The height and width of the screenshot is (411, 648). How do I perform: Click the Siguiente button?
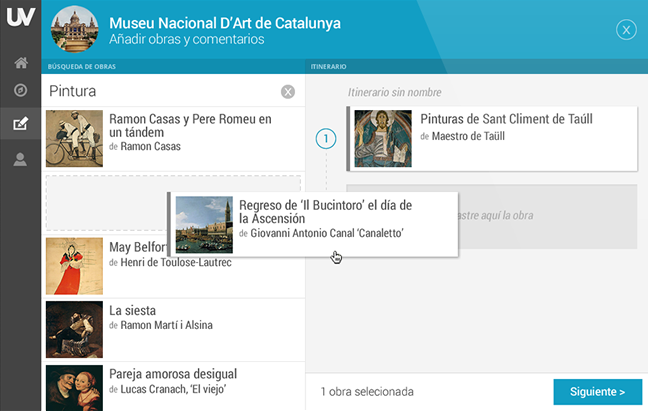point(597,392)
